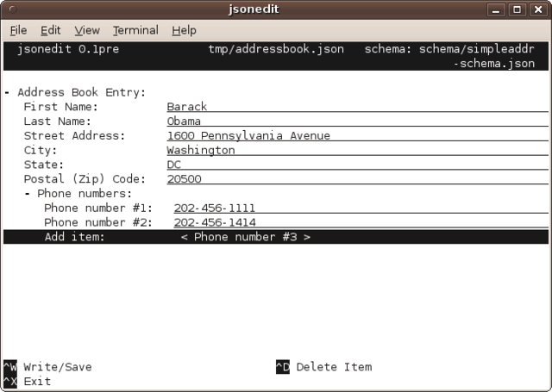
Task: Open the Edit menu
Action: [x=50, y=30]
